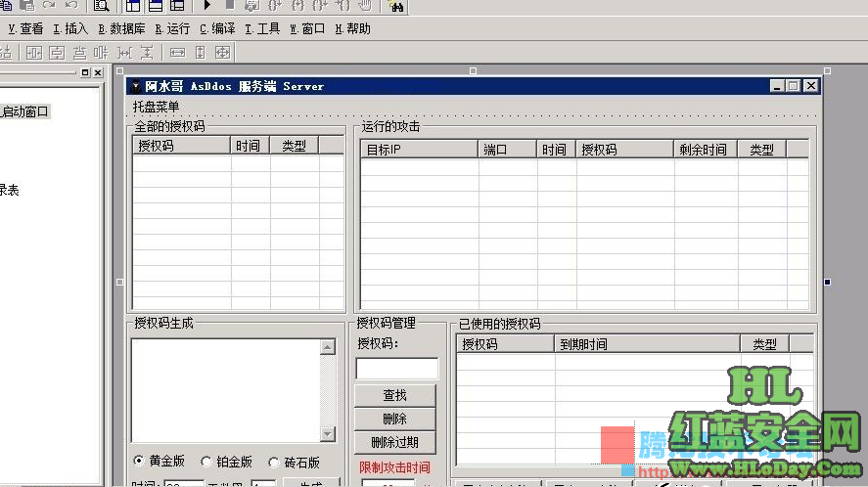
Task: Open the T.工具 menu
Action: point(262,28)
